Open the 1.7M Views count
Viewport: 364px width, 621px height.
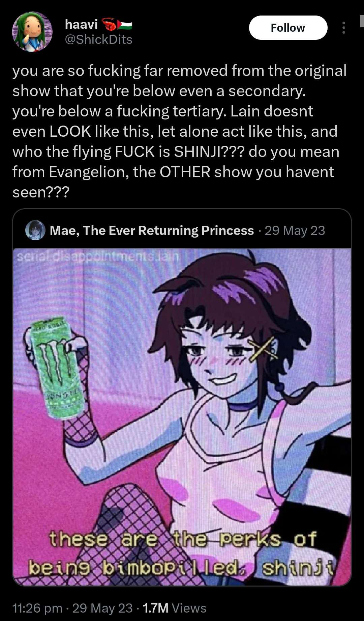coord(175,608)
